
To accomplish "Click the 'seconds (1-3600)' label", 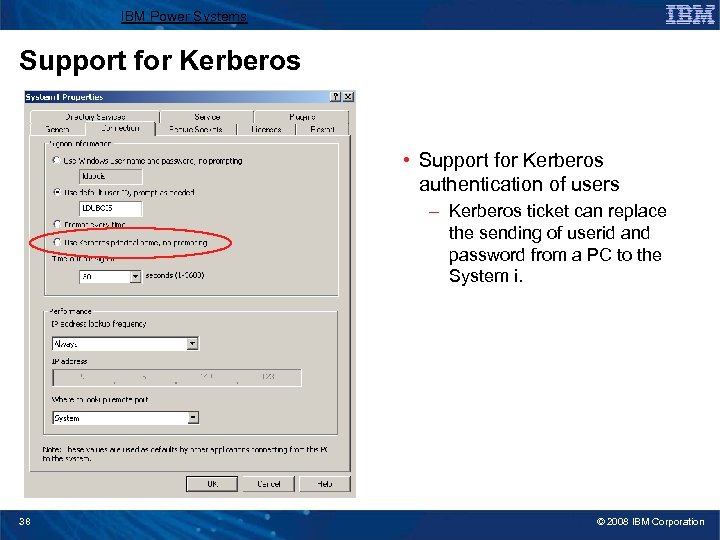I will coord(174,276).
